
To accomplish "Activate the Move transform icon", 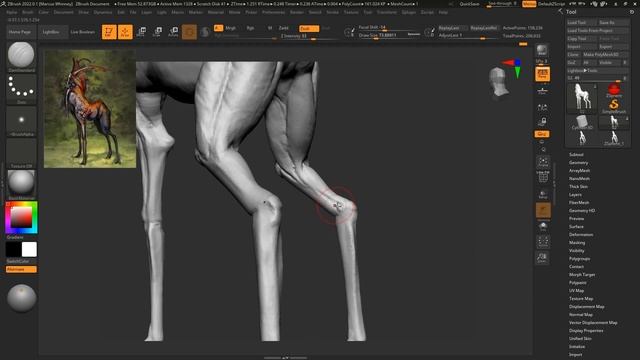I will [x=142, y=32].
